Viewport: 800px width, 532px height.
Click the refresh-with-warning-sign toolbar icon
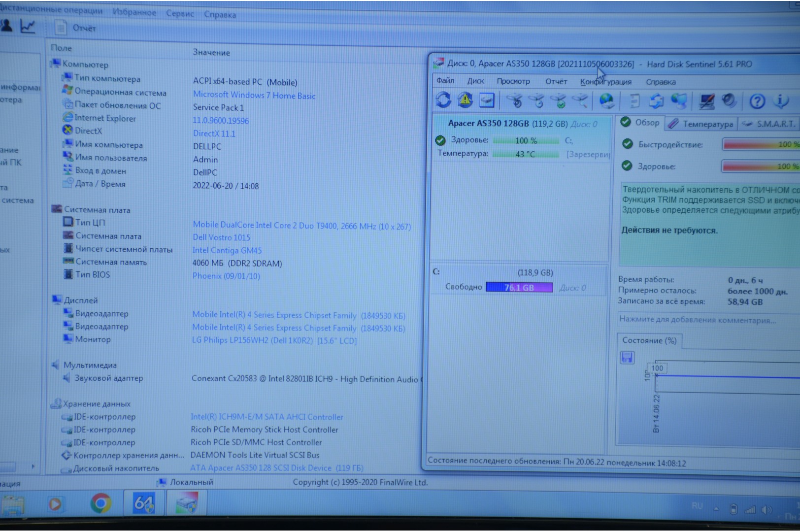point(465,100)
